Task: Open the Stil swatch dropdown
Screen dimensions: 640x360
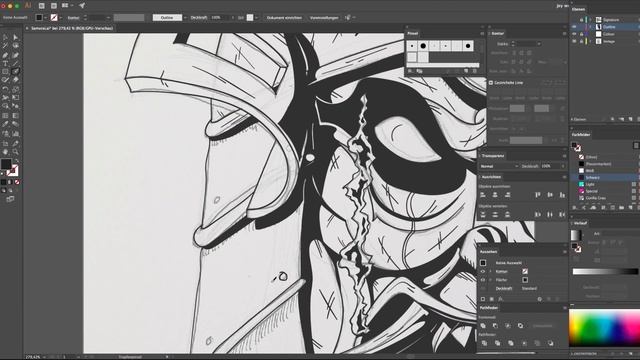Action: [256, 18]
